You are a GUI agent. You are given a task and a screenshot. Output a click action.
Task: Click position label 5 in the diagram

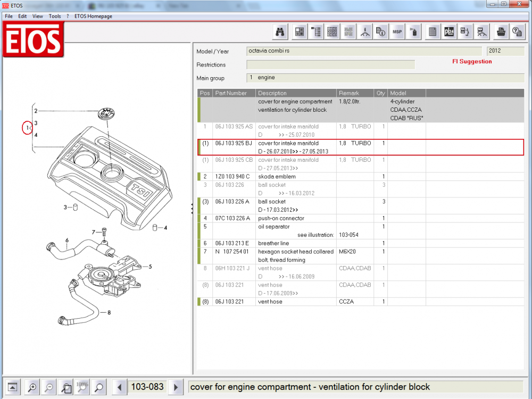(x=150, y=267)
